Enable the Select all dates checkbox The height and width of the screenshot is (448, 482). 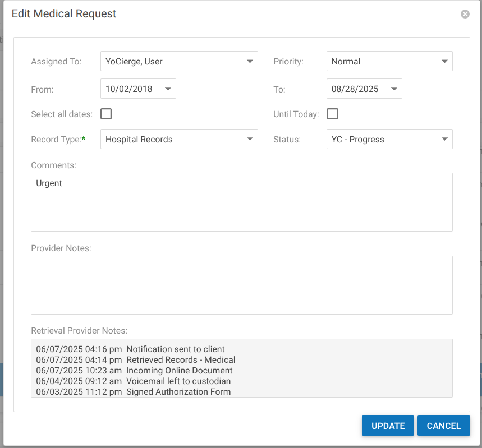106,114
